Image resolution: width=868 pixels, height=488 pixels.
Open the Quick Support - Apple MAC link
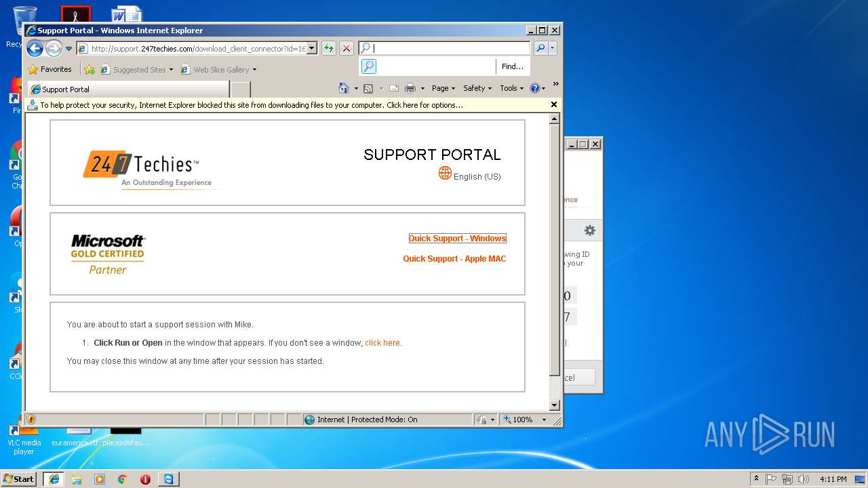[454, 258]
